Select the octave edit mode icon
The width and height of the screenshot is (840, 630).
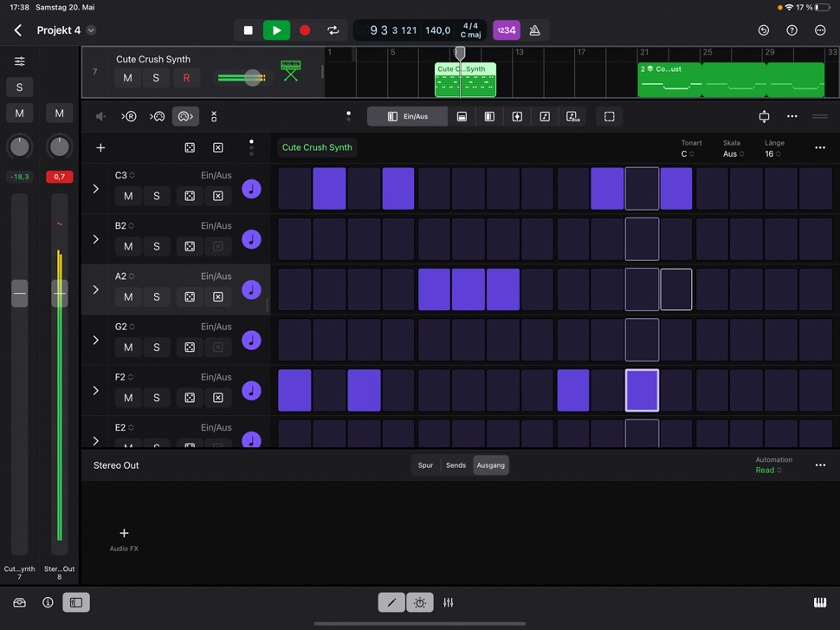[x=572, y=116]
